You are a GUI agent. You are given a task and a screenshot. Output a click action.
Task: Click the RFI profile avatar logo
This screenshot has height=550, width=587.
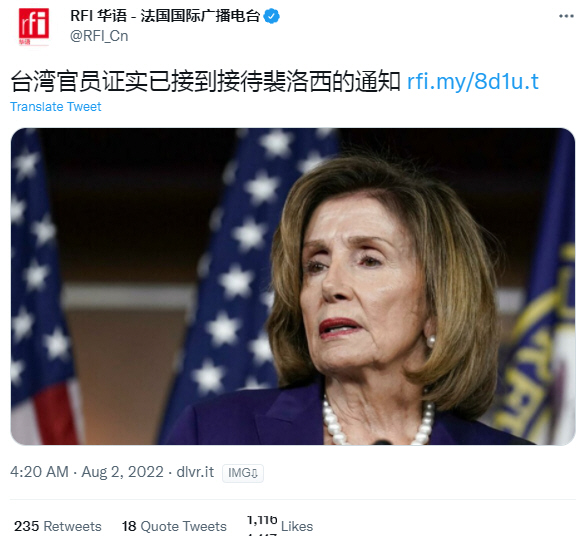pos(34,27)
